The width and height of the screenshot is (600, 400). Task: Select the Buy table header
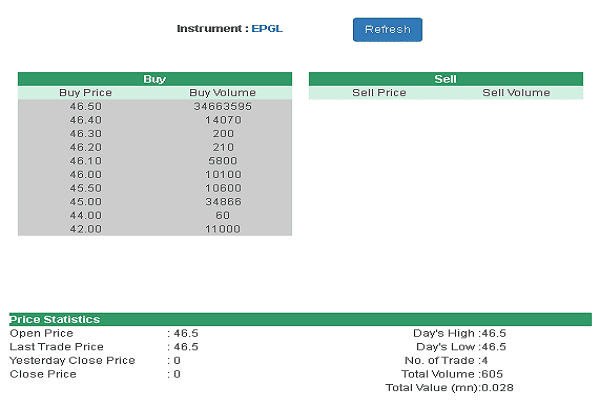click(x=154, y=79)
